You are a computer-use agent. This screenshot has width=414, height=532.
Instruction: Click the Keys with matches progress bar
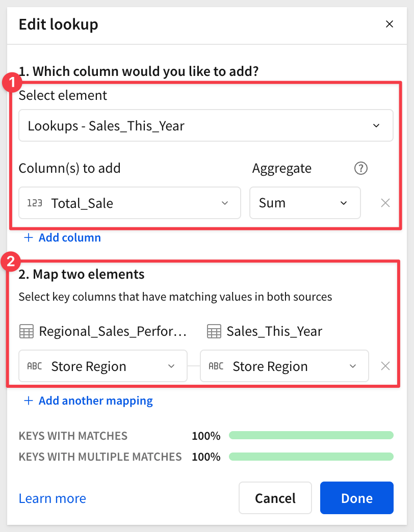(x=311, y=435)
